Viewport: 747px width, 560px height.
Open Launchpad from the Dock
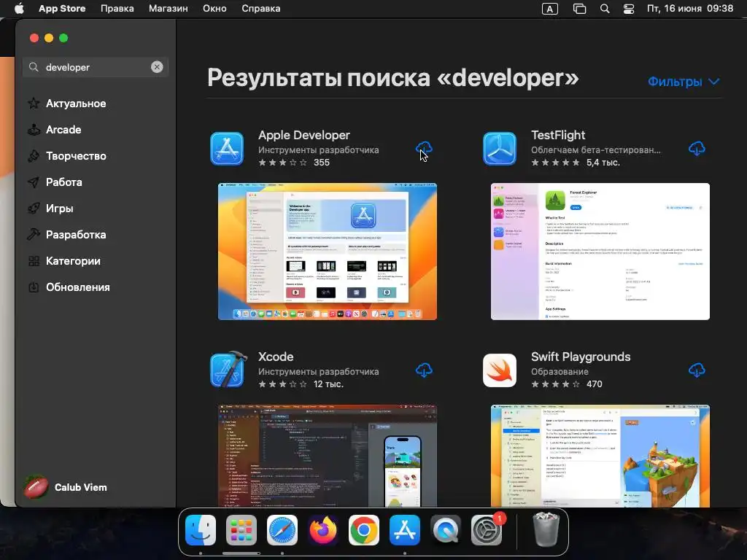pyautogui.click(x=241, y=530)
